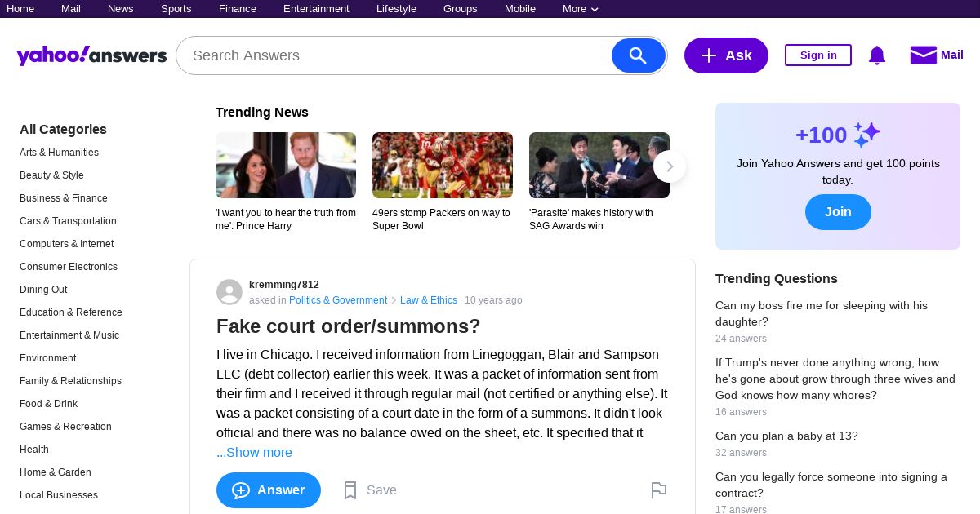Screen dimensions: 980x514
Task: Open the Prince Harry news thumbnail
Action: [286, 165]
